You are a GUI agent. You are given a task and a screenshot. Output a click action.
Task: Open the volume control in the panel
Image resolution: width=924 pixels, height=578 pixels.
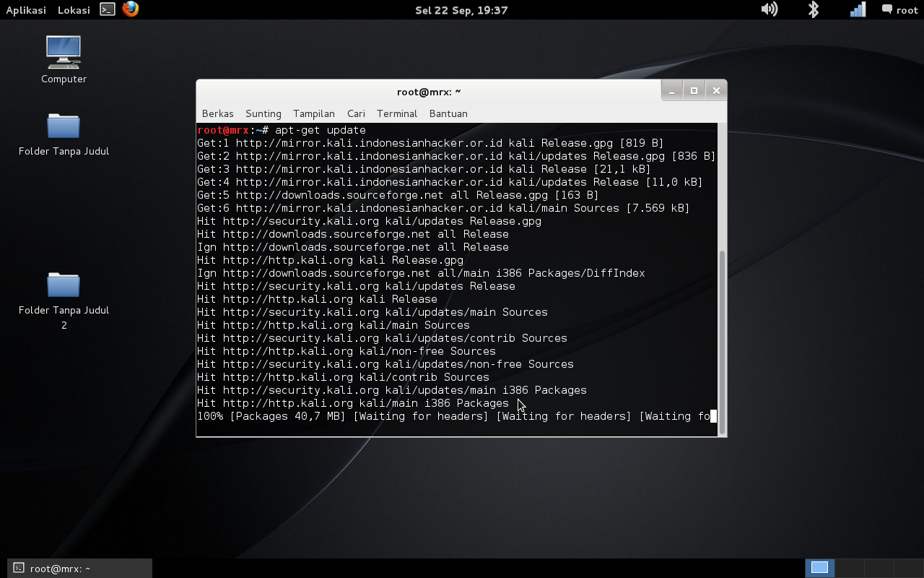click(x=770, y=9)
